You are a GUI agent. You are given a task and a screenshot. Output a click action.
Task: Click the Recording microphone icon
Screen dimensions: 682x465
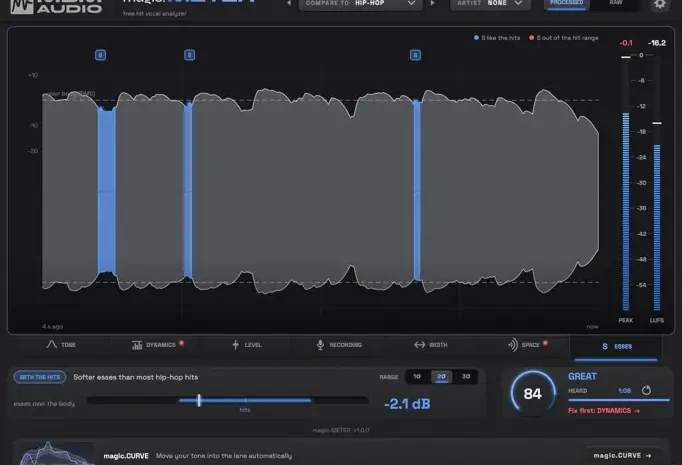pyautogui.click(x=320, y=345)
